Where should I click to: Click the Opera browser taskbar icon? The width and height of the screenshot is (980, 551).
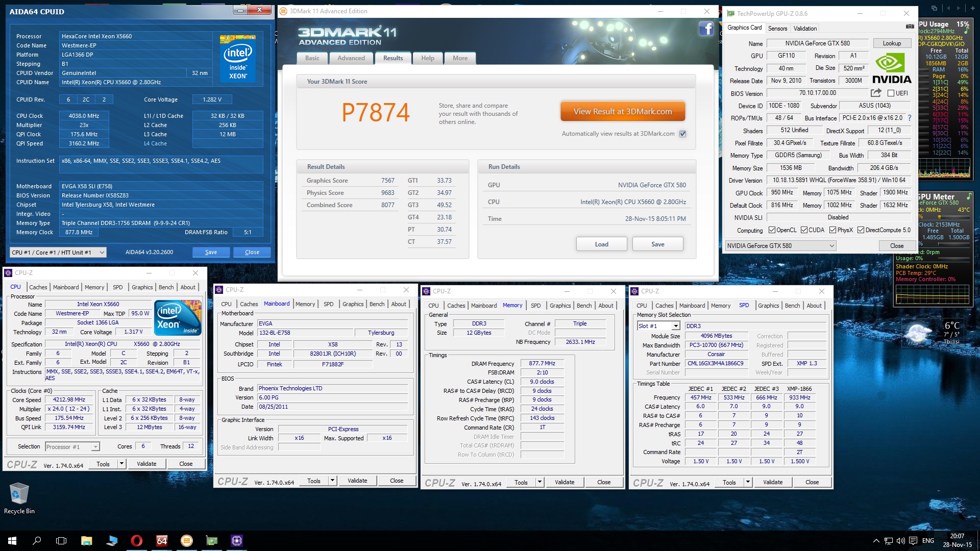[136, 540]
